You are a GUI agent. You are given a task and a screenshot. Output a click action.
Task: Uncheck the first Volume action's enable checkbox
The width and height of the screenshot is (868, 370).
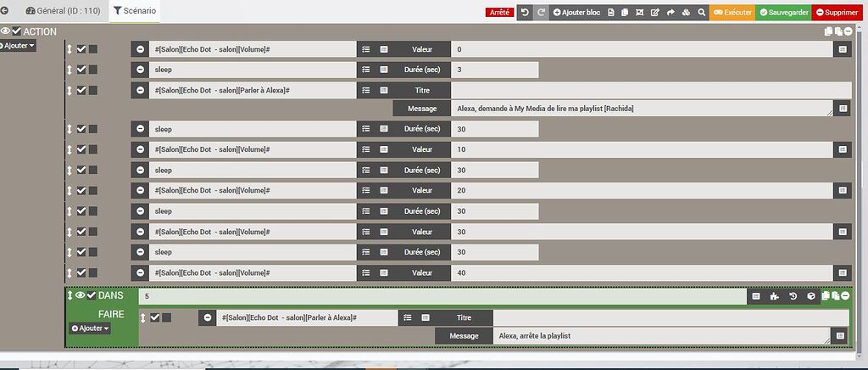point(81,50)
